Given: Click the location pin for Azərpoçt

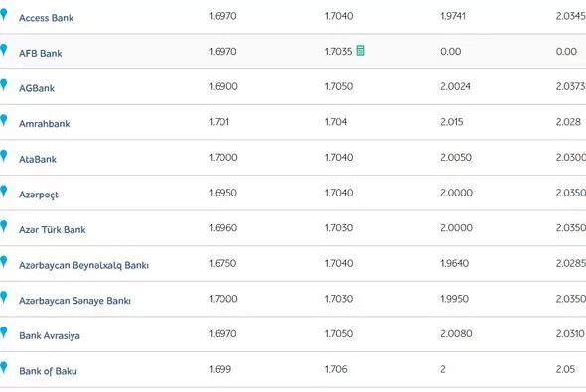Looking at the screenshot, I should pyautogui.click(x=3, y=192).
